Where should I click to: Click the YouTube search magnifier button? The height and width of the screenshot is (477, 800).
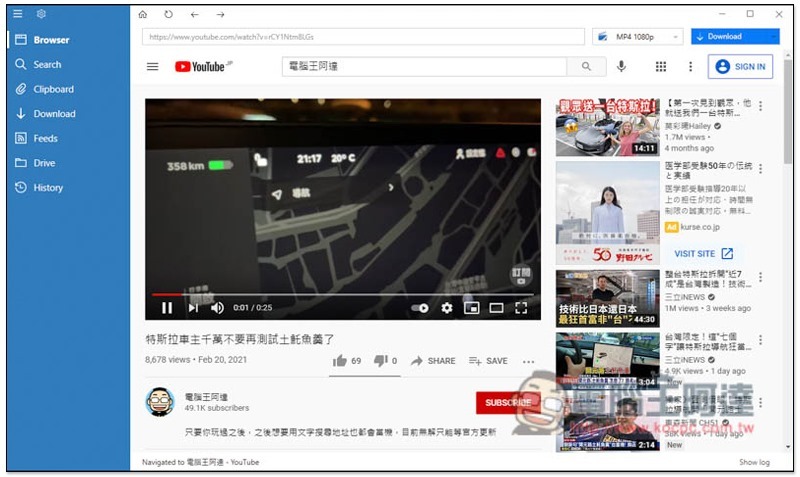coord(585,67)
